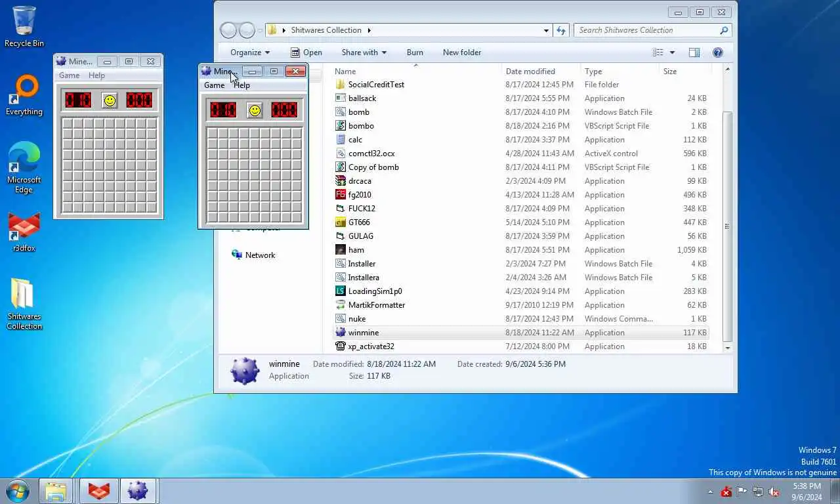Show hidden tray icons arrow

[x=710, y=492]
